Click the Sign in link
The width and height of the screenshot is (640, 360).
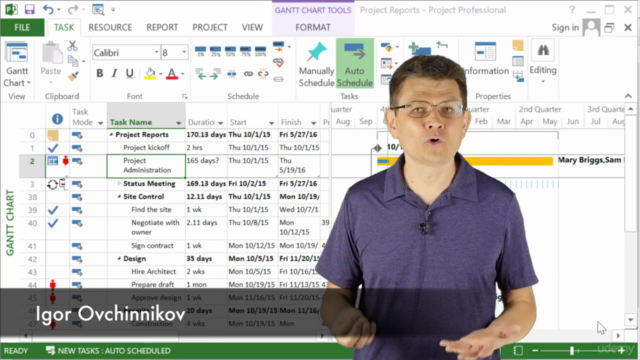(x=565, y=27)
